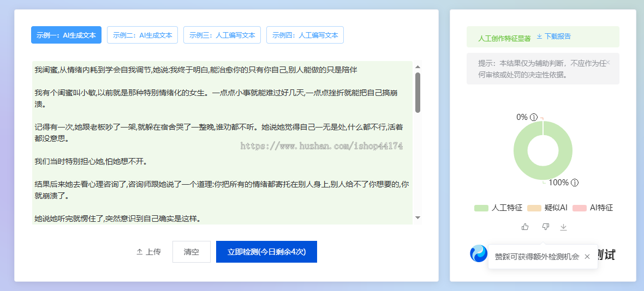The width and height of the screenshot is (644, 291).
Task: Select 示例二：AI生成文本 tab
Action: coord(142,35)
